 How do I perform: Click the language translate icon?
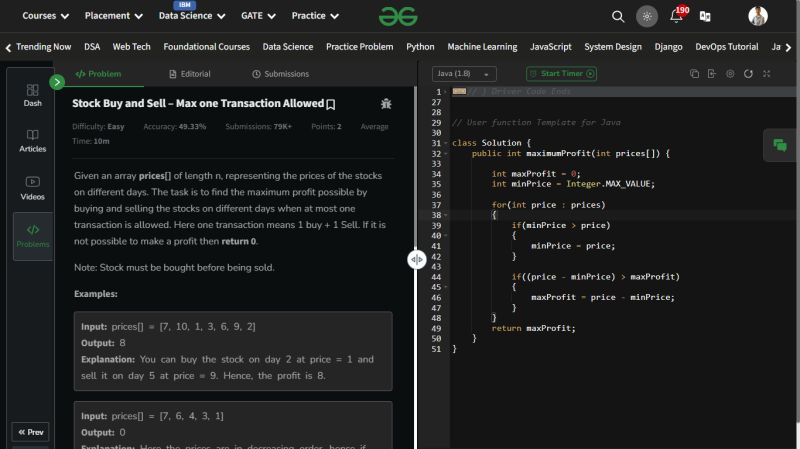pyautogui.click(x=705, y=16)
